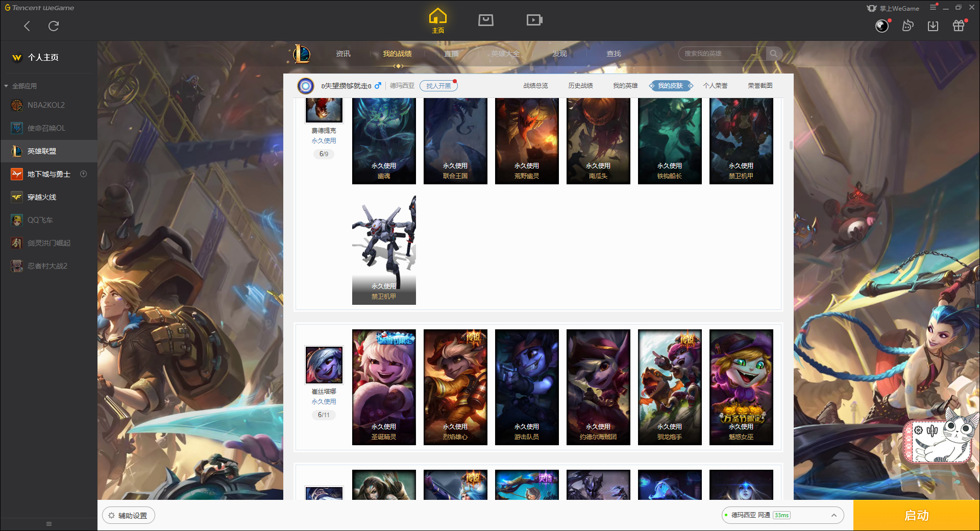Click the sidebar bottom drag handle icon
The image size is (980, 531).
click(x=49, y=524)
